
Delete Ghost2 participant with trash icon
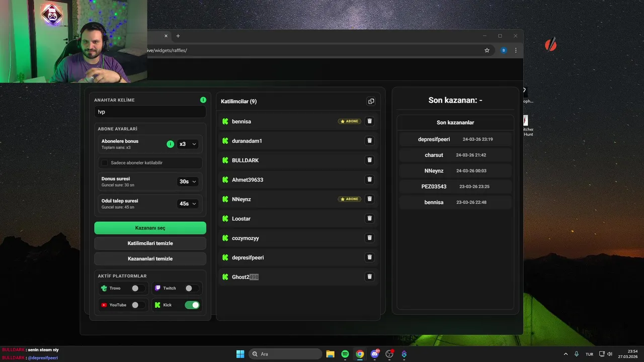[x=369, y=277]
